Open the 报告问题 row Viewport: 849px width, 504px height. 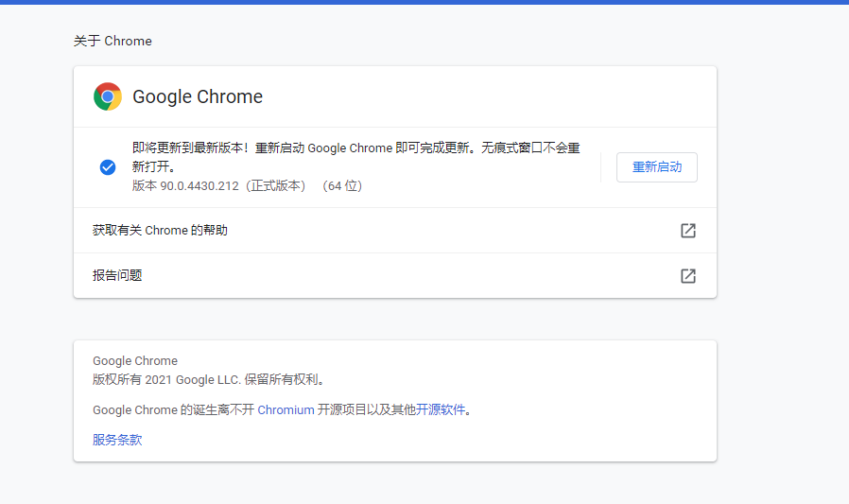click(x=395, y=275)
